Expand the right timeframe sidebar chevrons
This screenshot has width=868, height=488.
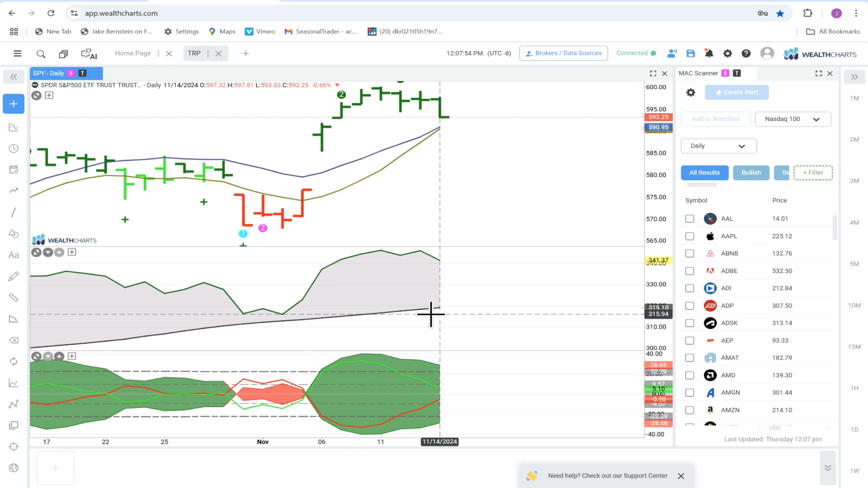click(854, 77)
